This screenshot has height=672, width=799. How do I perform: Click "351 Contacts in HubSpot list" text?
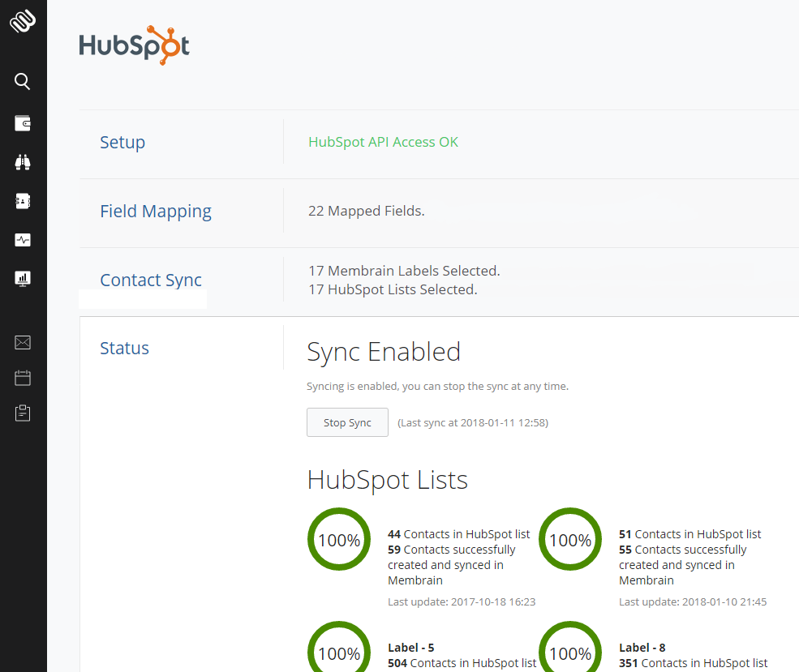point(694,663)
